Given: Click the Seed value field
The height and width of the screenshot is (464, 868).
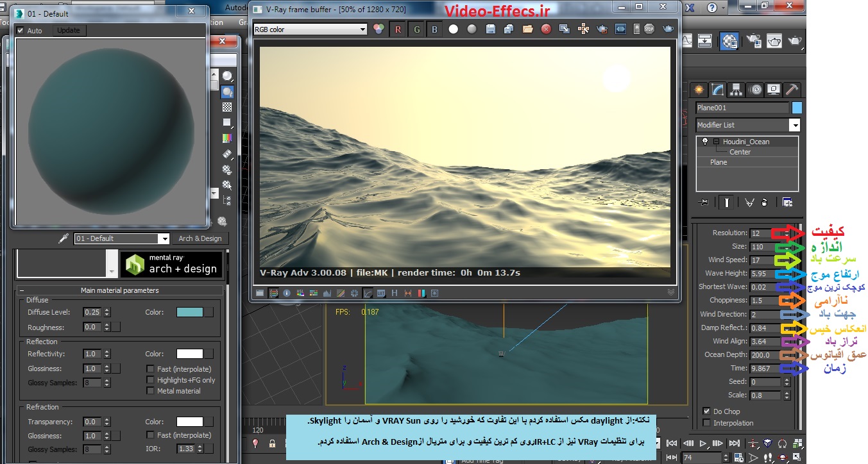Looking at the screenshot, I should click(766, 382).
